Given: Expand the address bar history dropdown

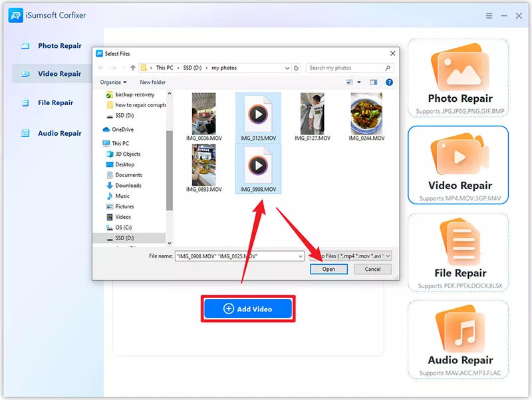Looking at the screenshot, I should (287, 68).
